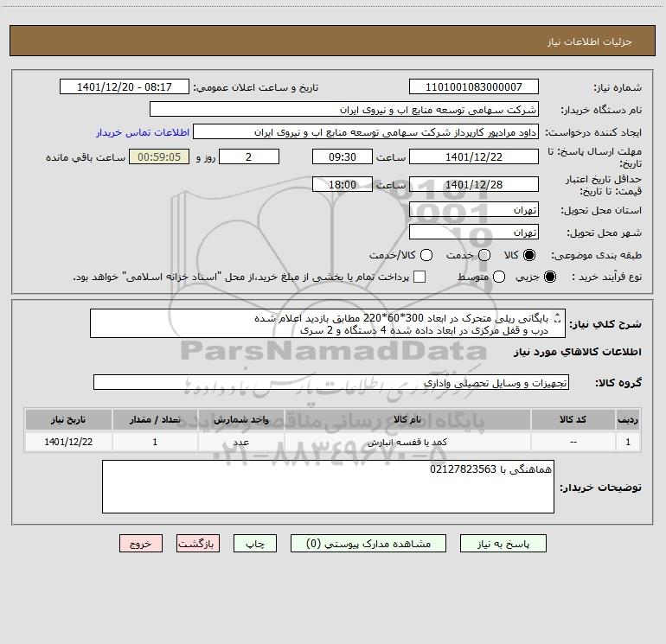
Task: Click response deadline date 1401/12/22 field
Action: pos(474,156)
